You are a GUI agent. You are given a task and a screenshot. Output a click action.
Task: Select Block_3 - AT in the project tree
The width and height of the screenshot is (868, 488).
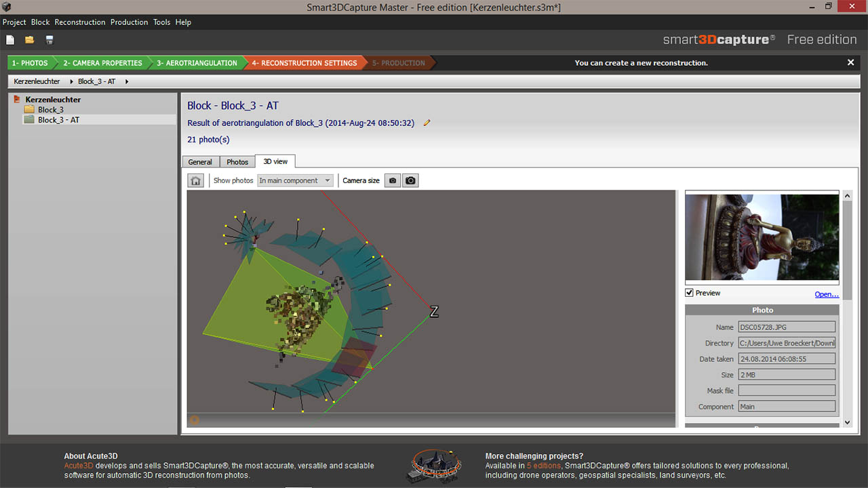(x=58, y=119)
